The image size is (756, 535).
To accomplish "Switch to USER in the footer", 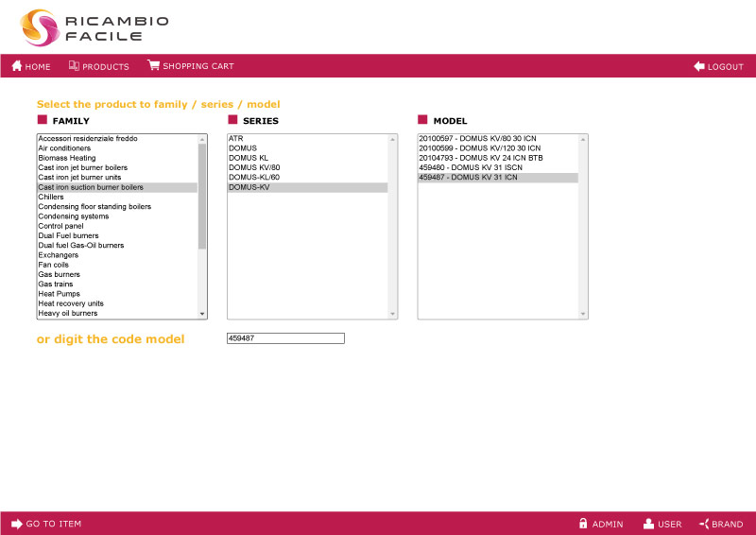I will [670, 525].
